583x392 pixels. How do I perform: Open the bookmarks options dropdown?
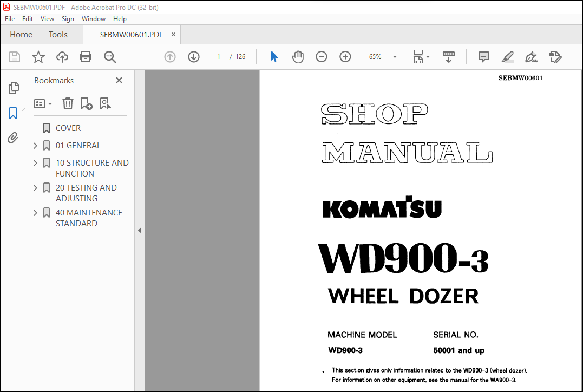click(x=43, y=104)
